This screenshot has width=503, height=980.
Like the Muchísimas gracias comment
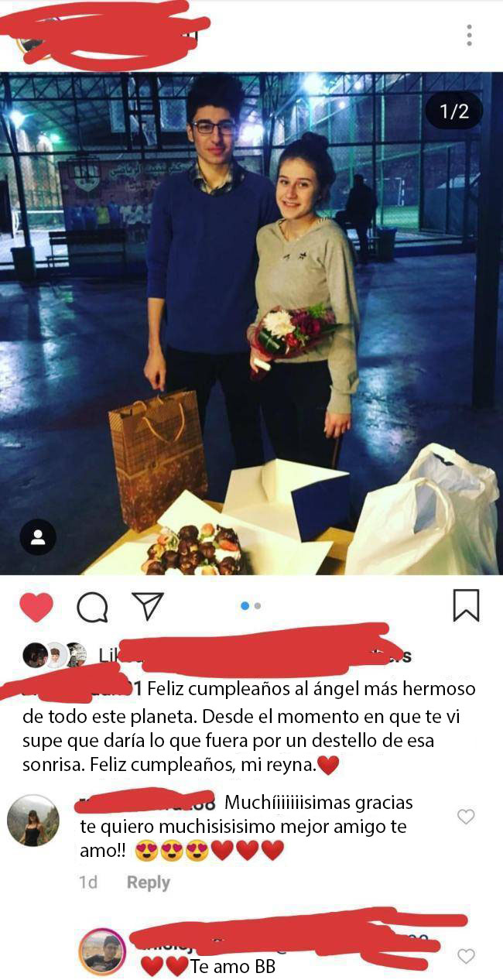(466, 817)
